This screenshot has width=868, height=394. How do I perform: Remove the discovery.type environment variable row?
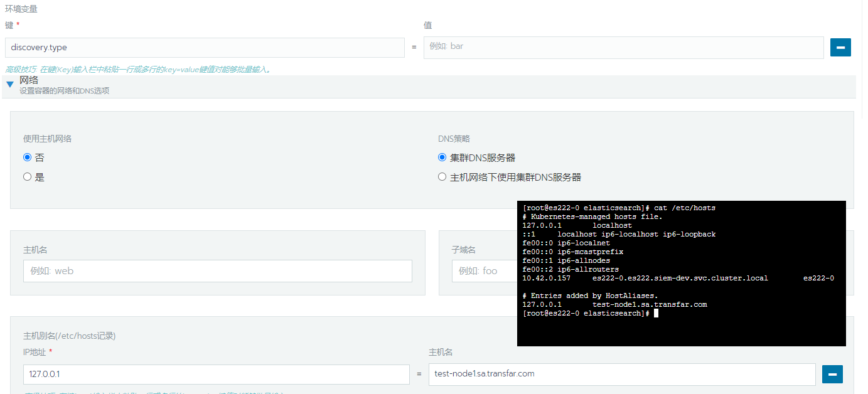pos(840,47)
